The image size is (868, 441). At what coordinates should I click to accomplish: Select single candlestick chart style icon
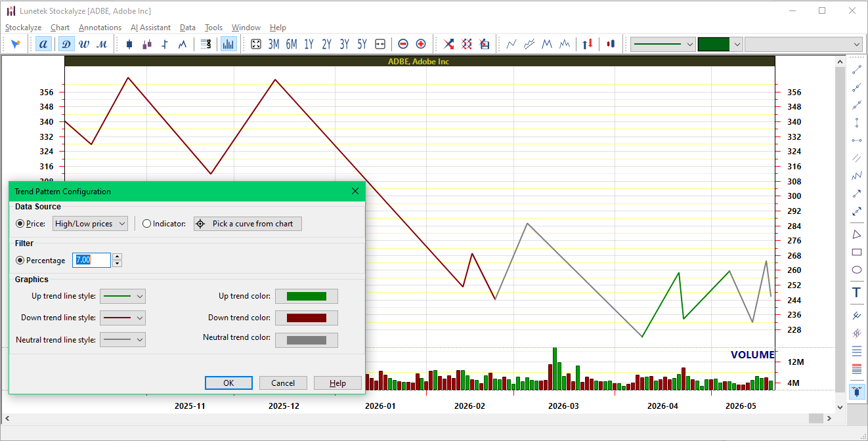point(129,44)
